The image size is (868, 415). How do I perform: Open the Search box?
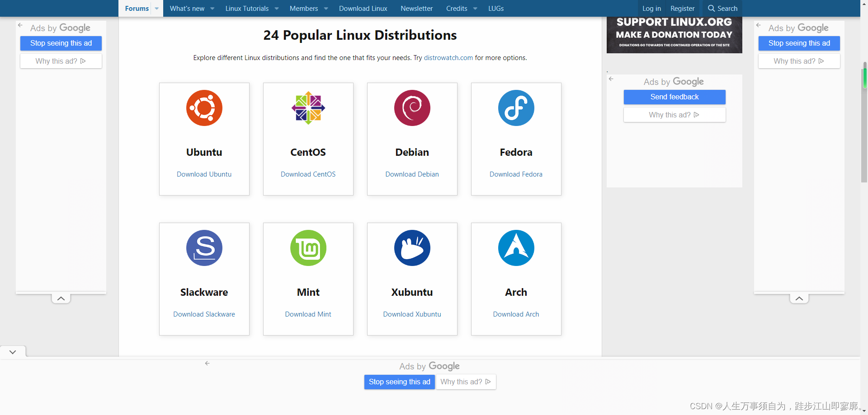point(722,9)
